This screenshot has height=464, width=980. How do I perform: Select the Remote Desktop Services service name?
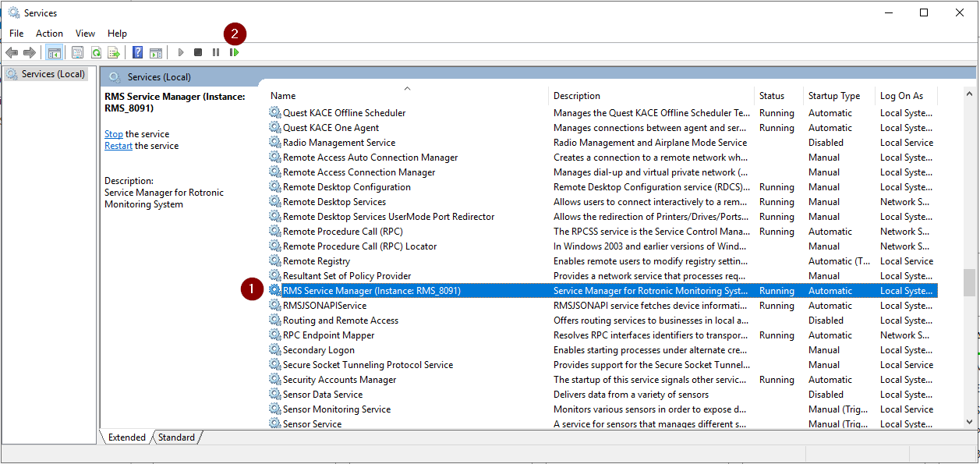pos(334,202)
